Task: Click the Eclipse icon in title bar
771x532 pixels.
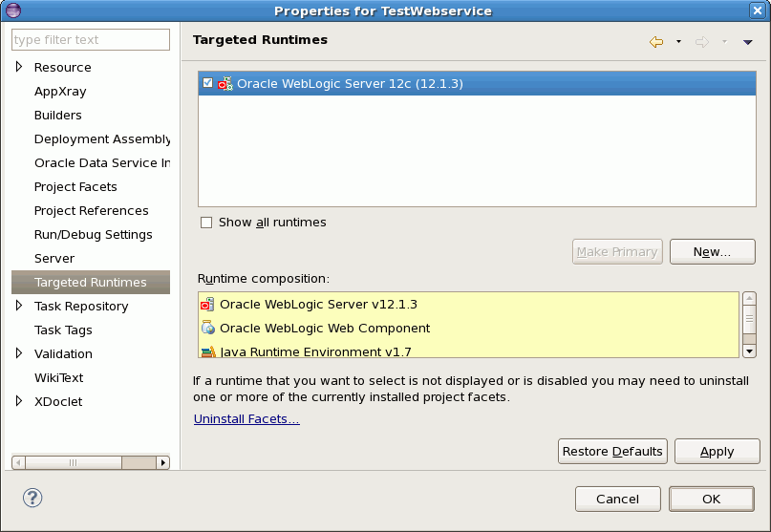Action: 13,11
